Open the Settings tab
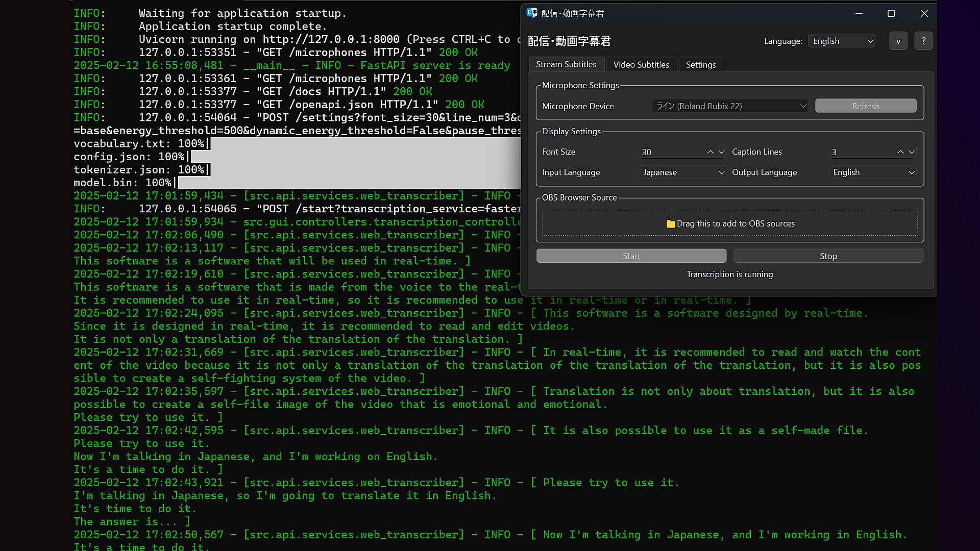 pos(700,65)
